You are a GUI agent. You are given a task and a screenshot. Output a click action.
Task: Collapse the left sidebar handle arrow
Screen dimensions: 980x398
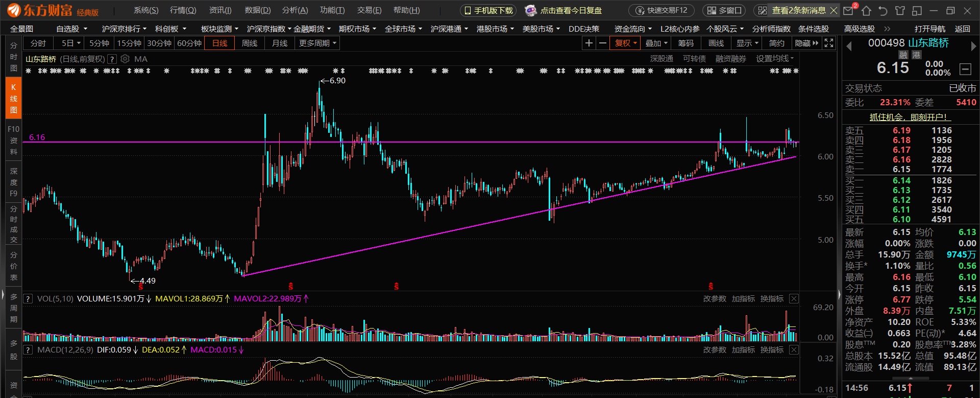point(3,295)
